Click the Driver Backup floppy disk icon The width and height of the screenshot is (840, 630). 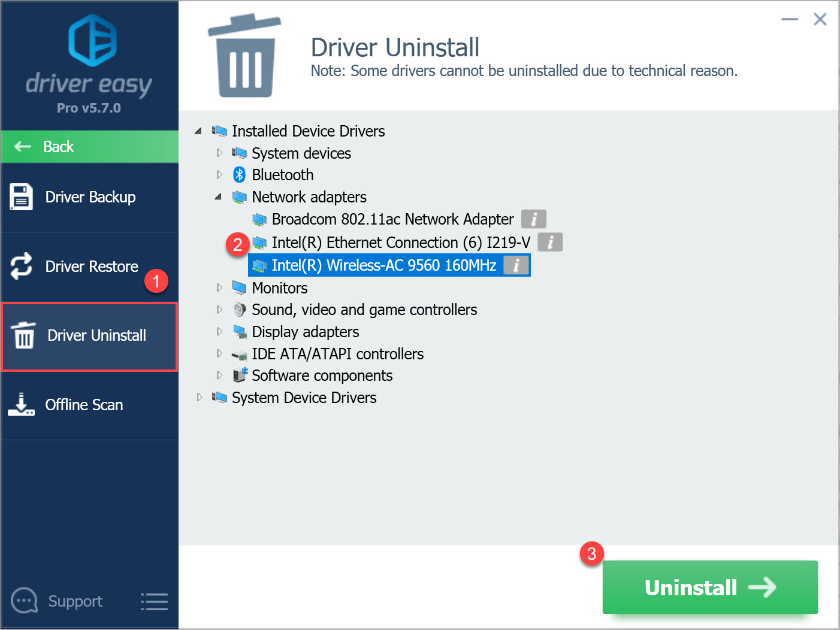(x=21, y=197)
